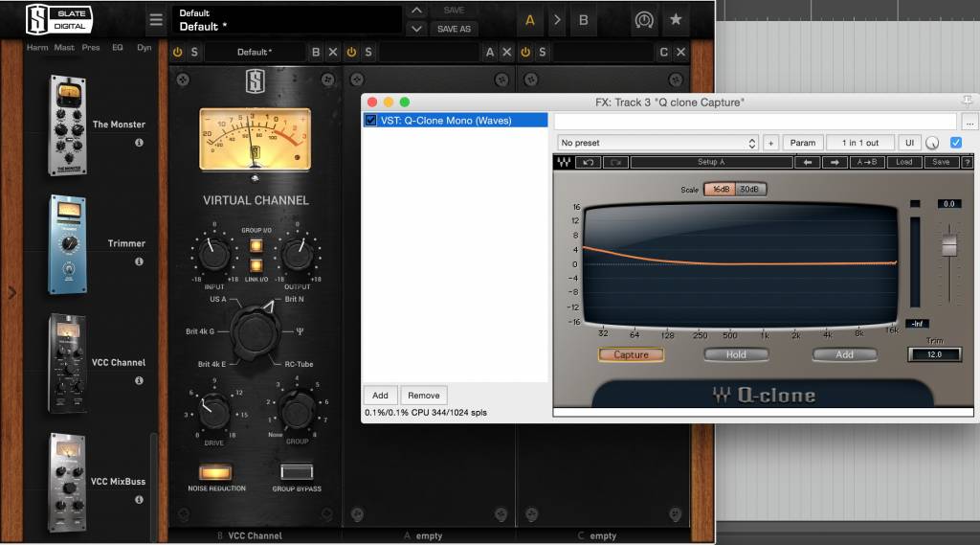The height and width of the screenshot is (545, 980).
Task: Click Waves undo button
Action: point(589,162)
